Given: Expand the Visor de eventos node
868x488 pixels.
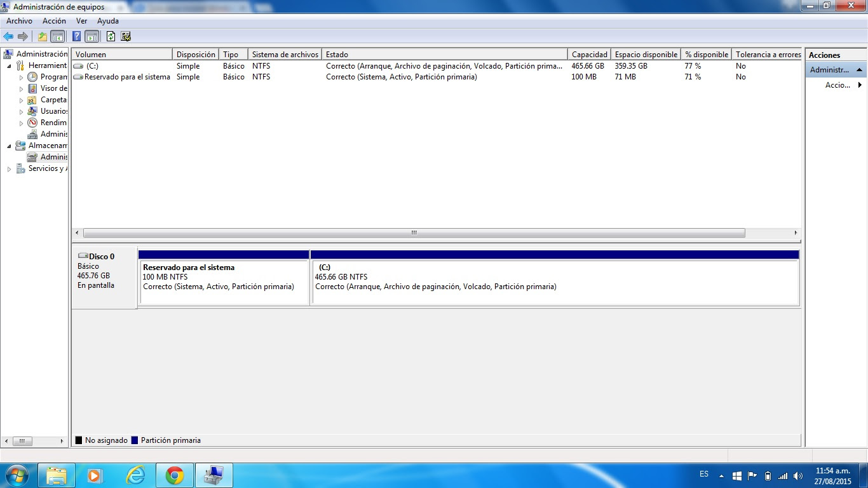Looking at the screenshot, I should [x=21, y=88].
